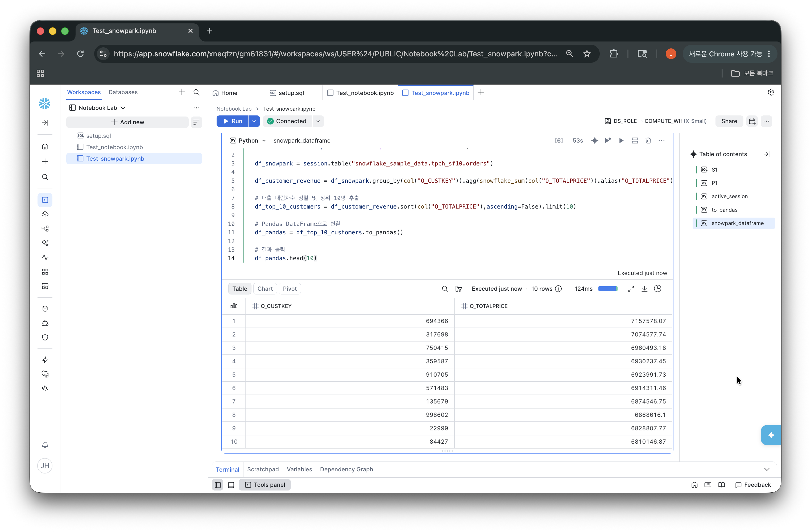Screen dimensions: 811x532
Task: Click Notebook Lab breadcrumb link
Action: [234, 109]
